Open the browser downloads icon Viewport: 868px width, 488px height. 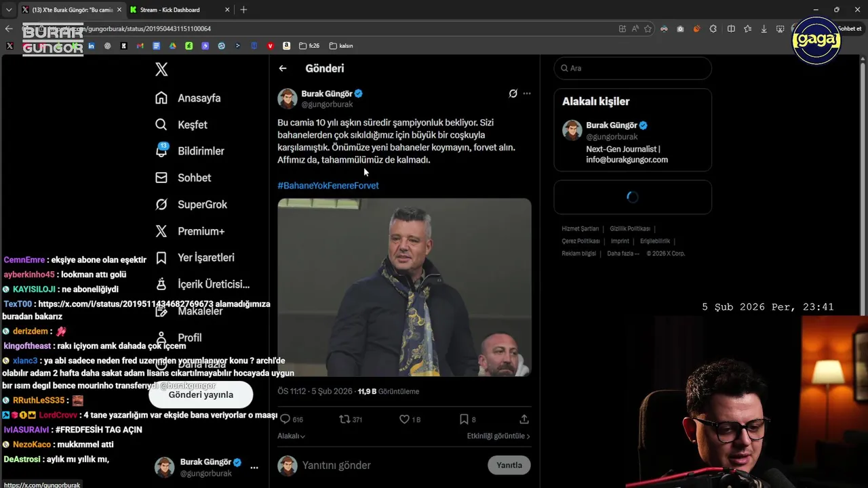coord(764,28)
